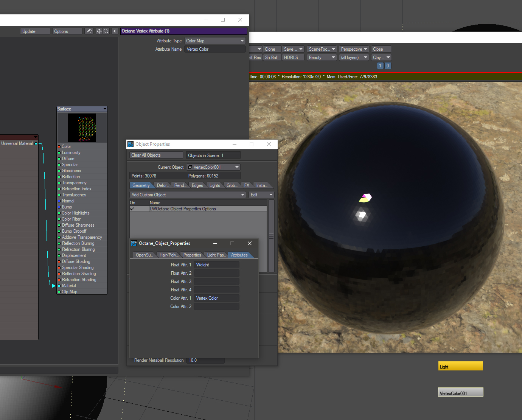This screenshot has width=522, height=420.
Task: Select the Attributes tab in Octane properties
Action: click(239, 255)
